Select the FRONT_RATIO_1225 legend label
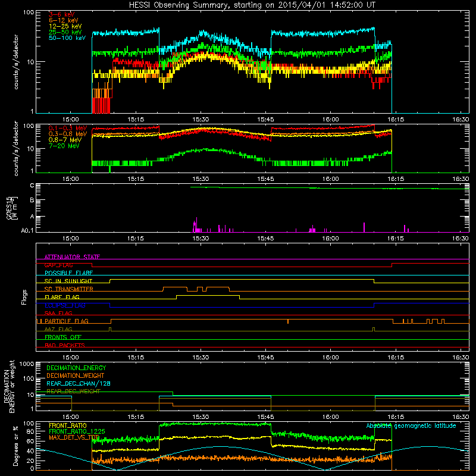The image size is (476, 476). coord(77,431)
